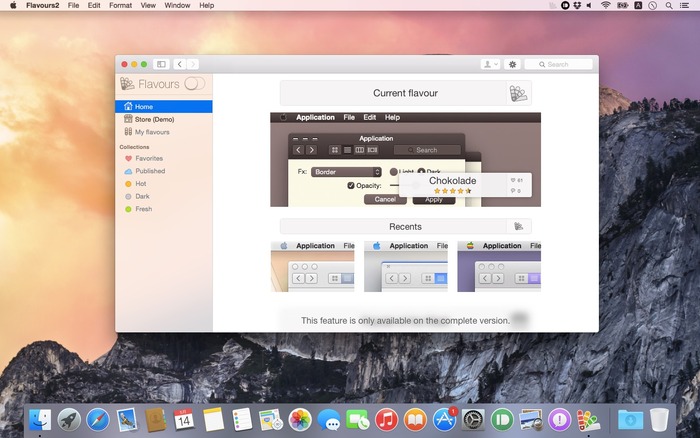Click the small icon beside Recents
This screenshot has width=700, height=438.
tap(518, 226)
